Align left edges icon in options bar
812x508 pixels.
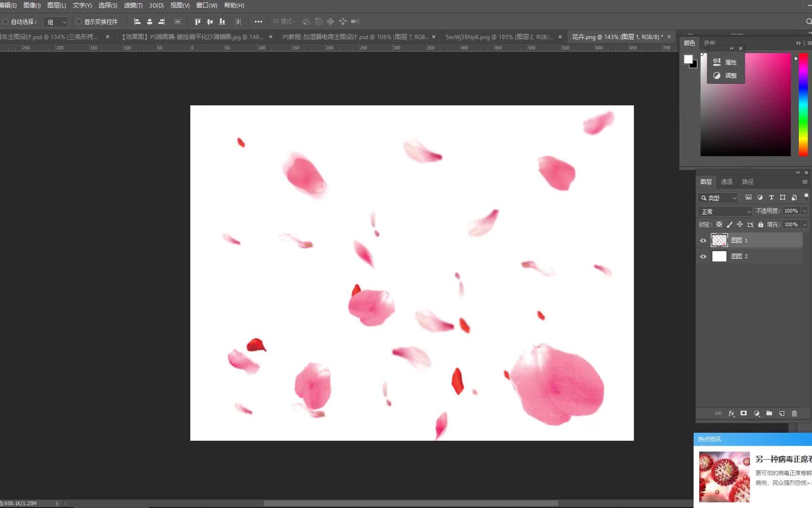click(137, 22)
